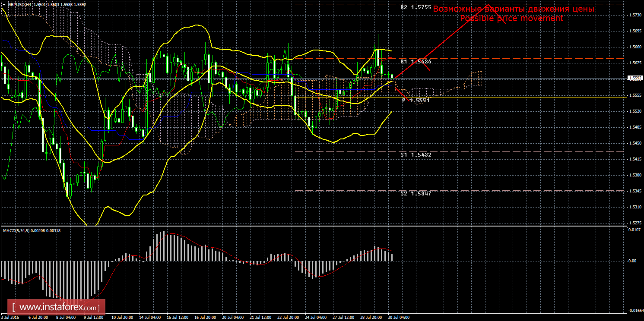Click the current price tag 1.5592
This screenshot has width=644, height=321.
tap(634, 79)
